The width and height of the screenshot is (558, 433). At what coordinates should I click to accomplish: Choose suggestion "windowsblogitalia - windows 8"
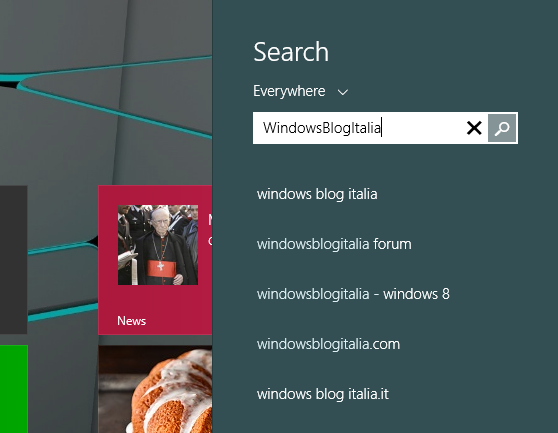coord(353,294)
